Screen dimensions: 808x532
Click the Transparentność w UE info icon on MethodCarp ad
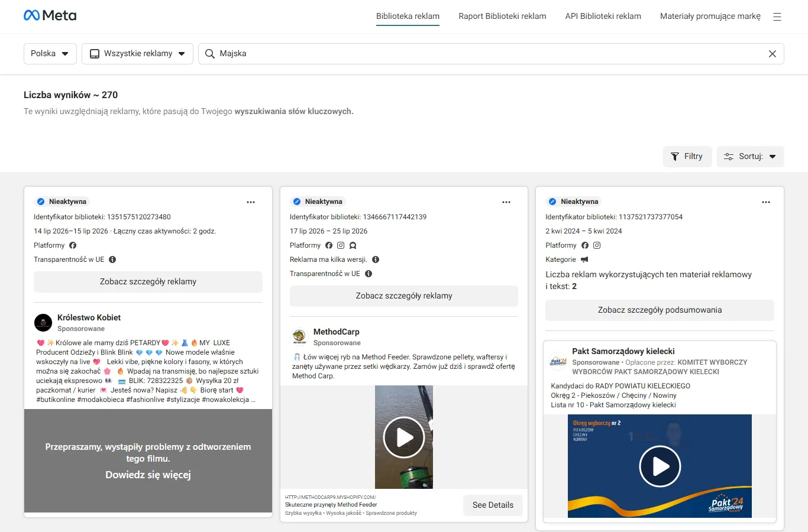pos(369,274)
